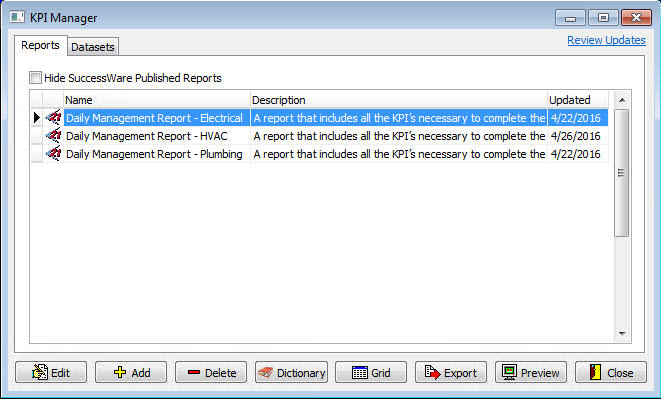Click the description cell of the Electrical report
The width and height of the screenshot is (661, 399).
399,118
